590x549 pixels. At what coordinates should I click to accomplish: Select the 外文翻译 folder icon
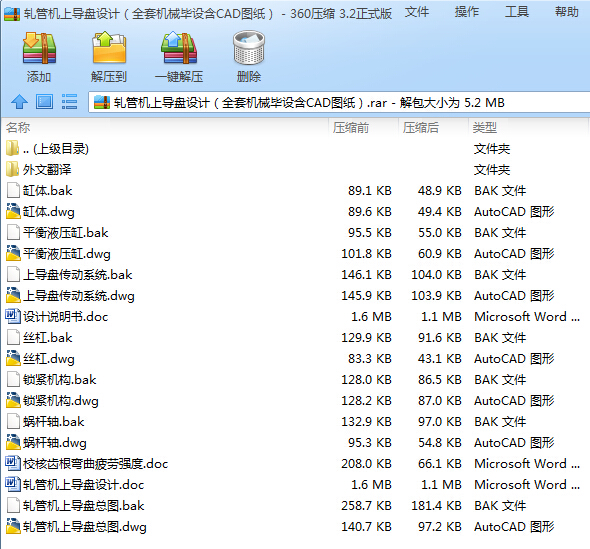[12, 169]
